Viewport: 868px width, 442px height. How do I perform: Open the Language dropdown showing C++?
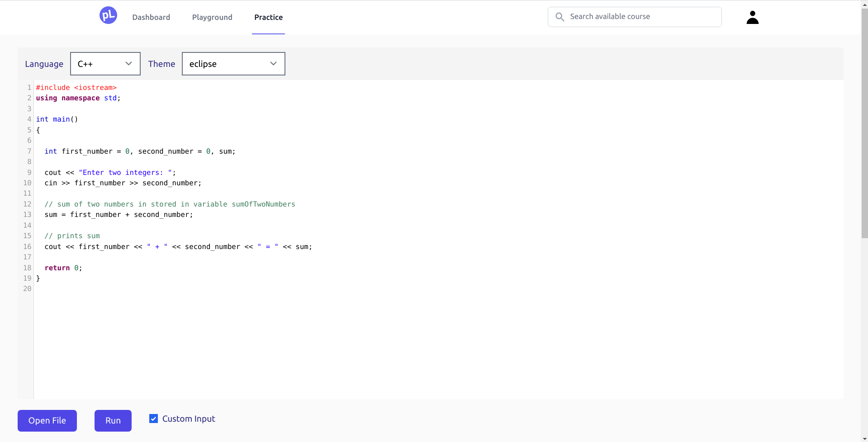pos(105,64)
